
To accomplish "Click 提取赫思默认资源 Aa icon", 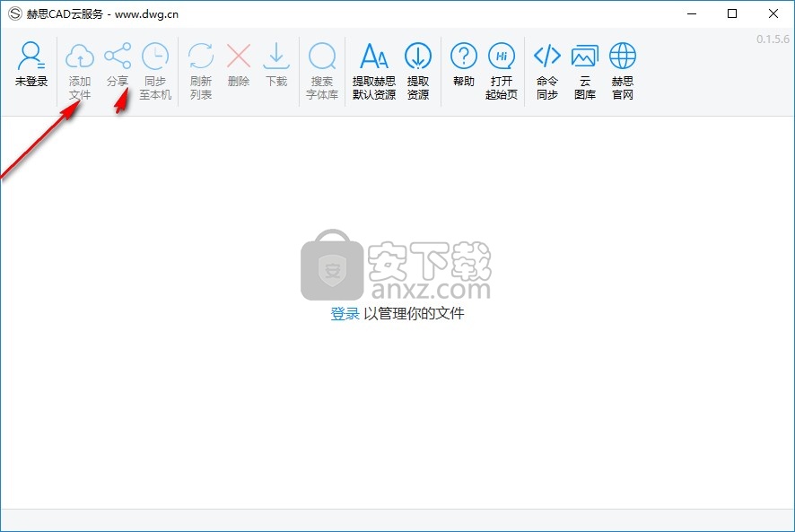I will click(x=374, y=56).
